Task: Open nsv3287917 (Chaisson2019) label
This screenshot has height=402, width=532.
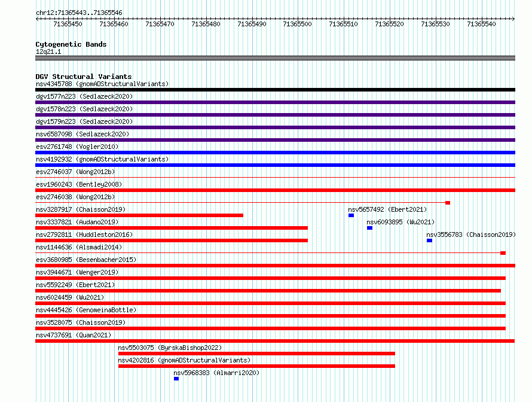Action: coord(81,209)
